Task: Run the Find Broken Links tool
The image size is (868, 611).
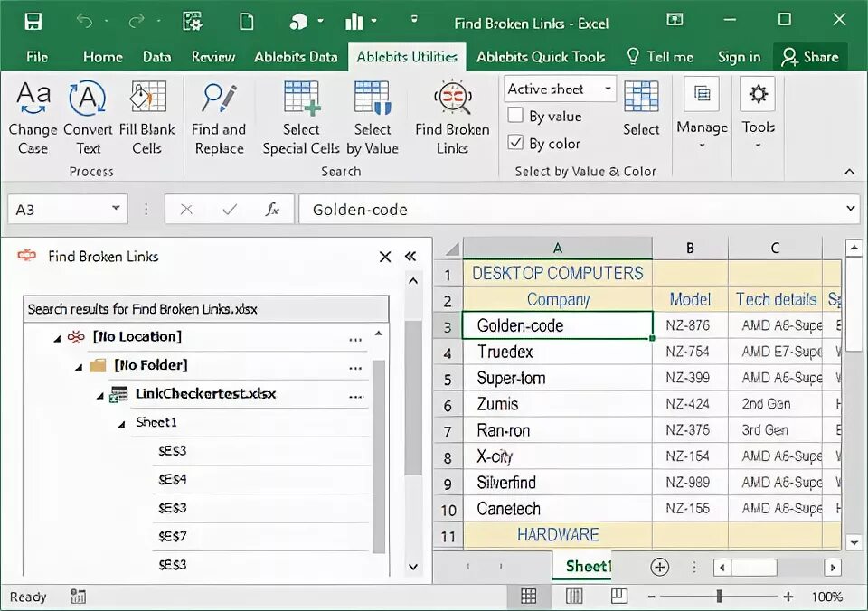Action: point(452,117)
